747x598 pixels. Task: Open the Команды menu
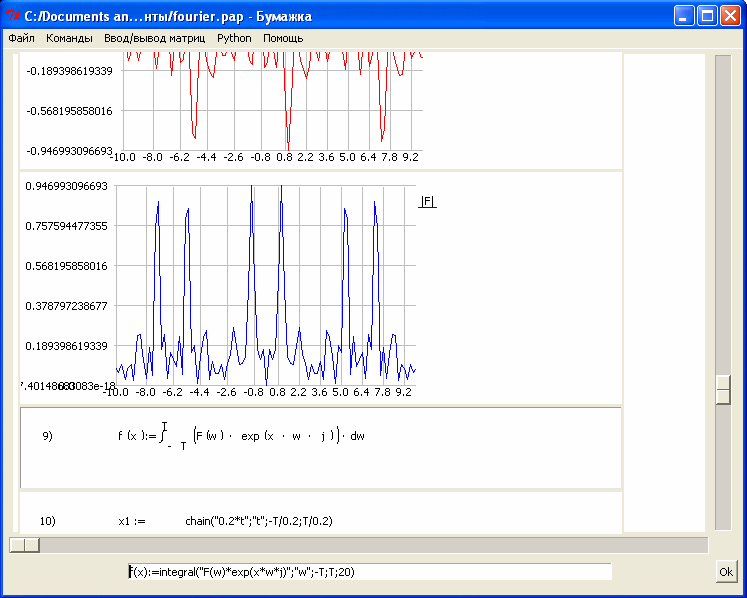[x=69, y=38]
